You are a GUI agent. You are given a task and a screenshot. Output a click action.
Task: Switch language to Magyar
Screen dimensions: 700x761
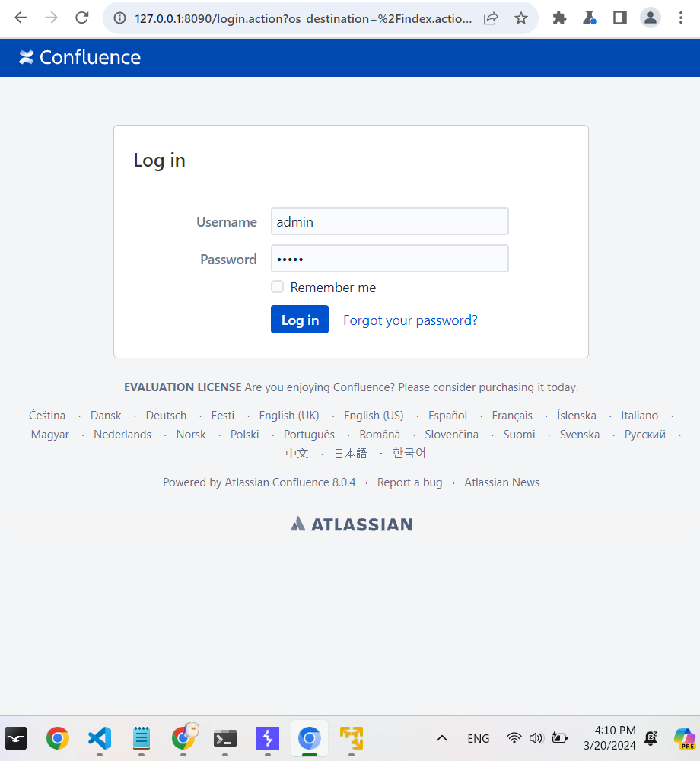click(x=50, y=435)
